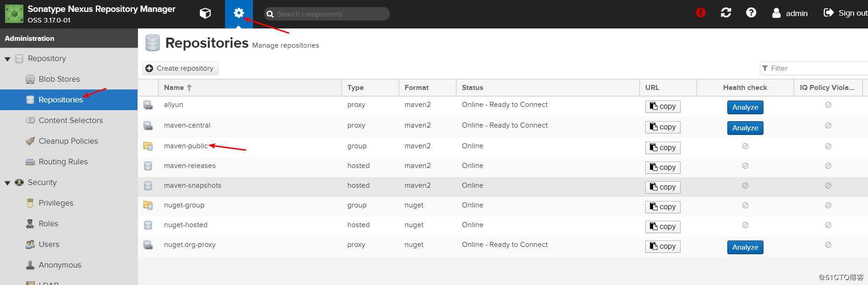Click the Create repository button
The image size is (868, 285).
click(x=180, y=68)
